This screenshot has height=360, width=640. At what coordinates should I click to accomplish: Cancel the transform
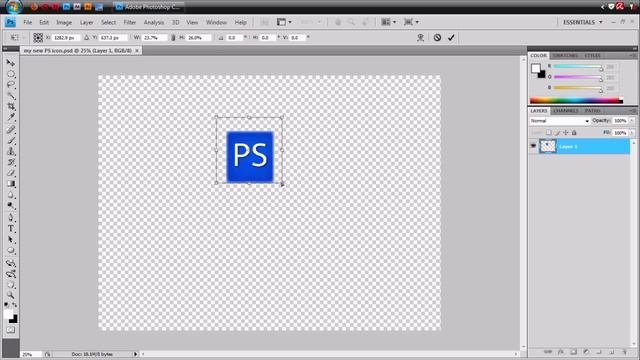click(x=437, y=38)
